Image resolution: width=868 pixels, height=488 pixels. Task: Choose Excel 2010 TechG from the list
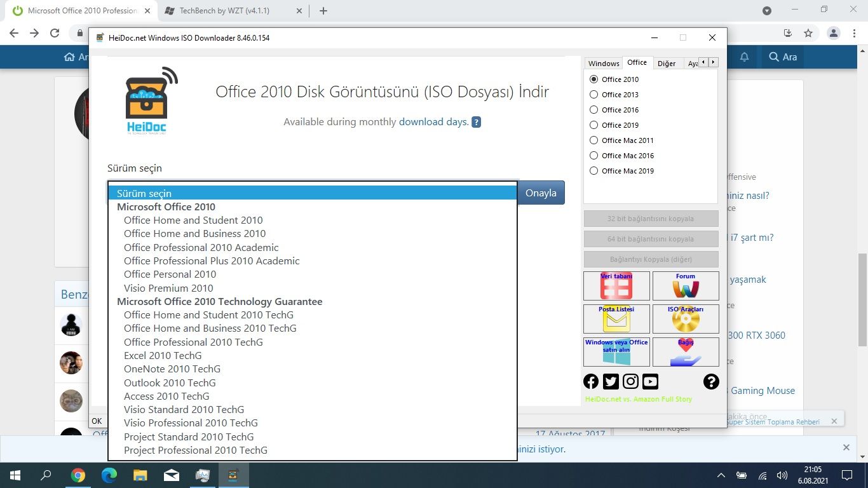coord(313,356)
